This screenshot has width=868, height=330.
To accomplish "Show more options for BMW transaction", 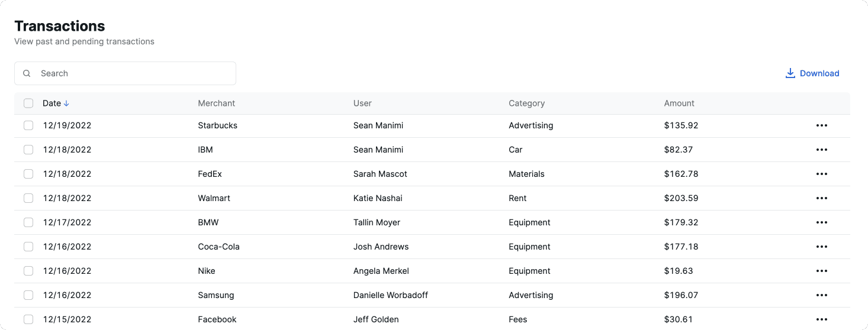I will pyautogui.click(x=821, y=222).
